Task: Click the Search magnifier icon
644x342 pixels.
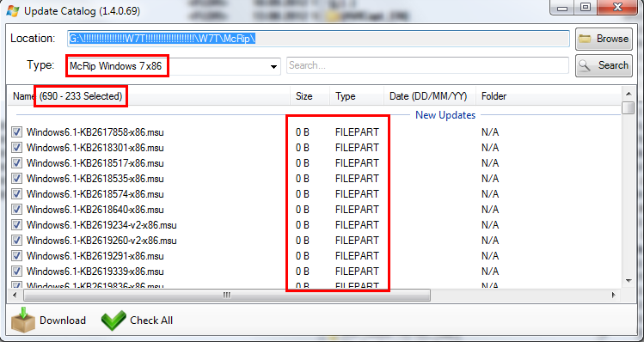Action: point(585,65)
